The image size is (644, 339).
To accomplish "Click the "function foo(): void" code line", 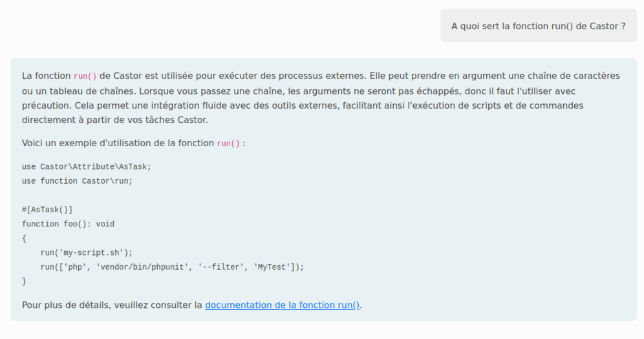I will pos(68,224).
